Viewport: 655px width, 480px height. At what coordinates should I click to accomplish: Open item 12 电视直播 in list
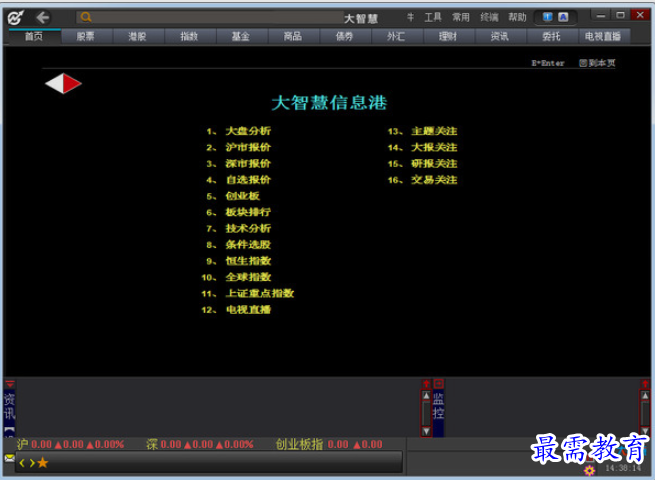point(248,310)
